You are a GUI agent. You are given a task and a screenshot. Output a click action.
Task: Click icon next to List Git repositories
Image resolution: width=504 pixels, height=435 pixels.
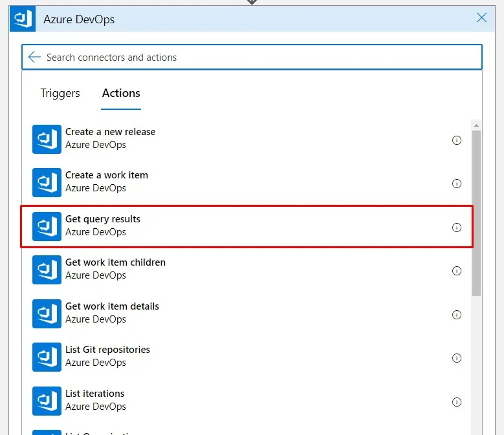point(47,357)
